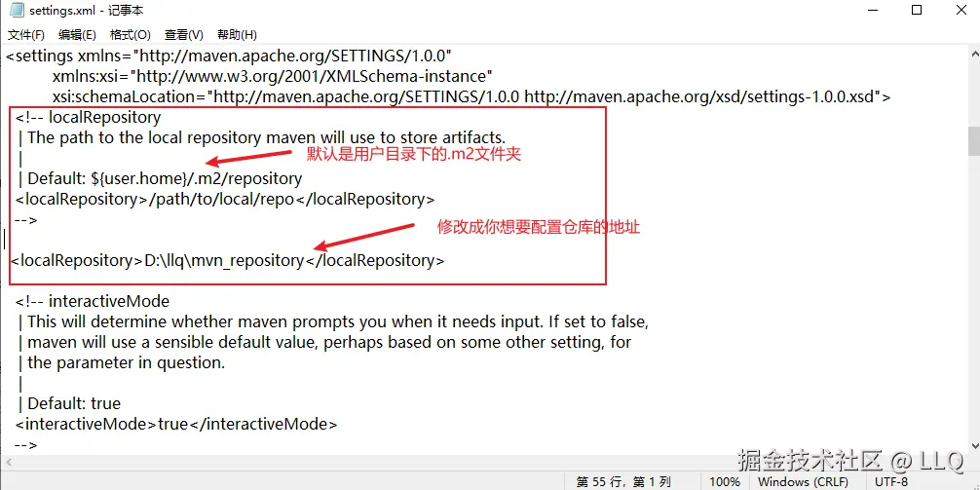Click the horizontal scrollbar left arrow

pos(8,462)
